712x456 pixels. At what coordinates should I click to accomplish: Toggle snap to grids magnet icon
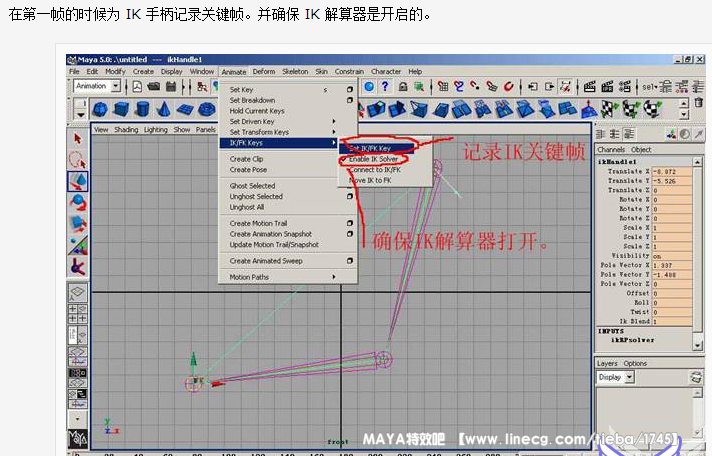click(443, 86)
